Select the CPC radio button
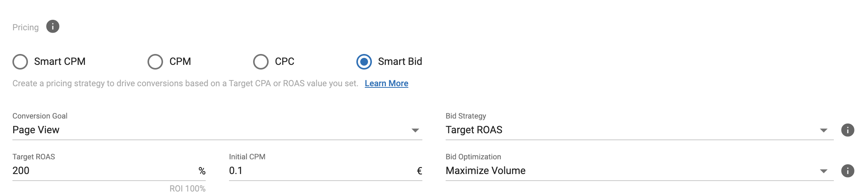The width and height of the screenshot is (868, 195). (x=261, y=62)
